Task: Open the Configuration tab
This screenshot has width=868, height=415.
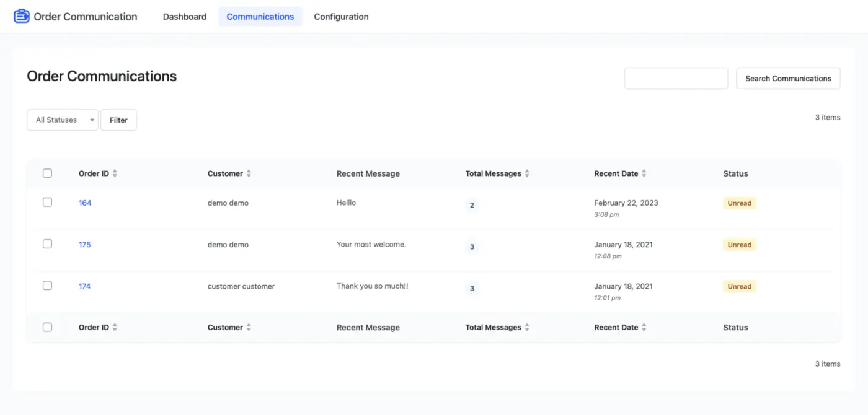Action: pyautogui.click(x=341, y=16)
